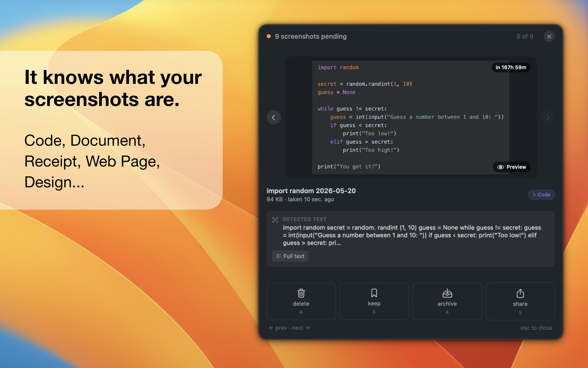
Task: Click the '84 KB · taken 10 sec. ago' info
Action: click(300, 199)
